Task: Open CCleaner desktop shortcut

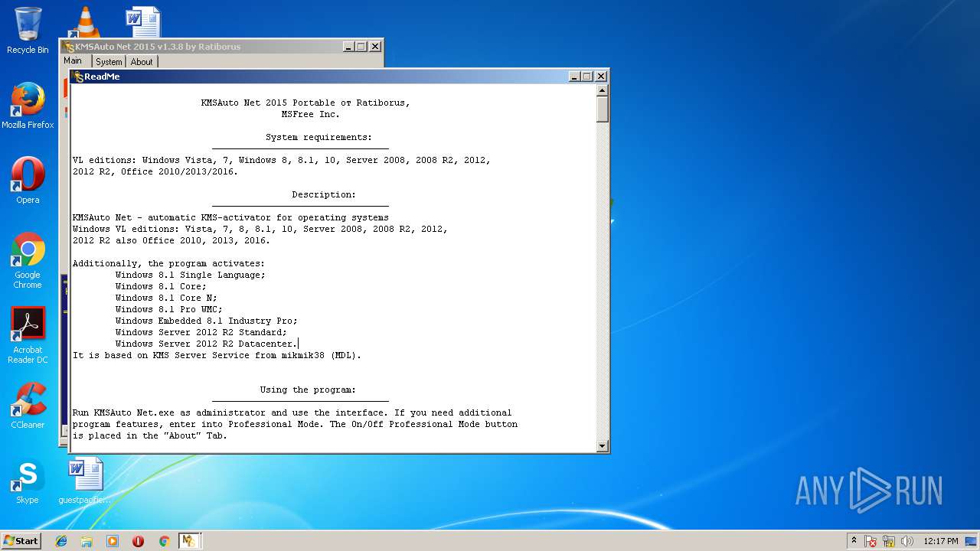Action: [x=28, y=406]
